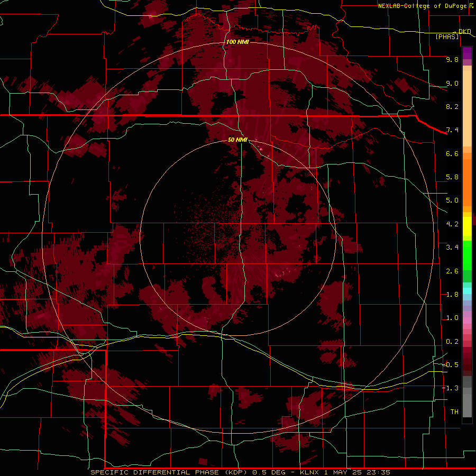Screen dimensions: 476x476
Task: Click the DKD station label
Action: click(465, 31)
